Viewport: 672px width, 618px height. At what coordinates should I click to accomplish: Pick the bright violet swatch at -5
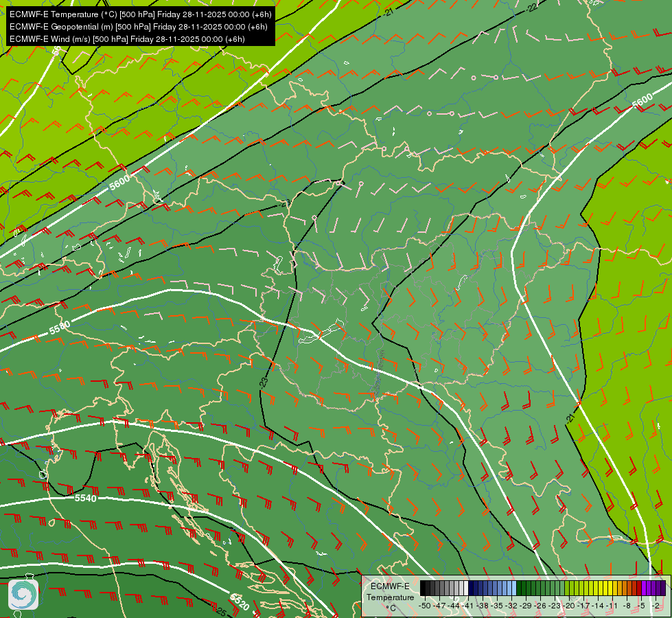pos(644,588)
